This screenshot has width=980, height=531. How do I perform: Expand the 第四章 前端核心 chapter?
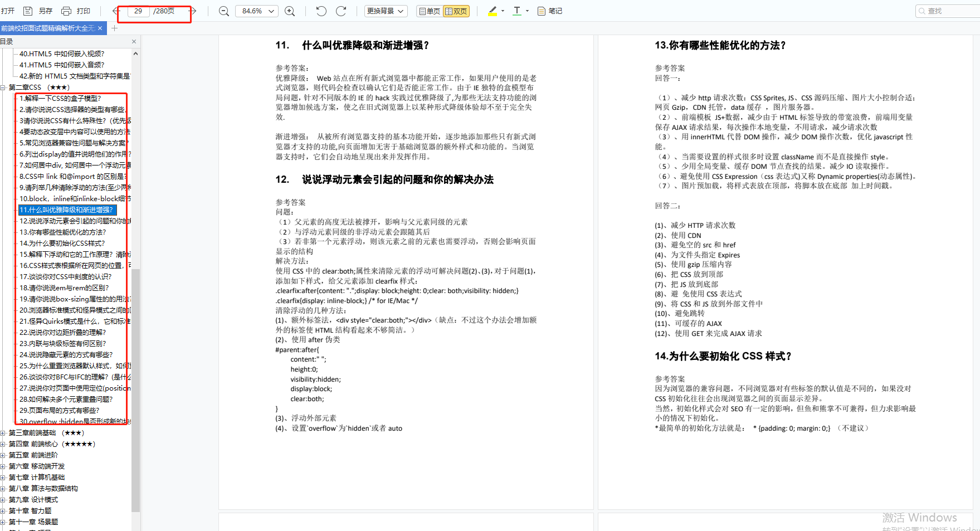3,444
